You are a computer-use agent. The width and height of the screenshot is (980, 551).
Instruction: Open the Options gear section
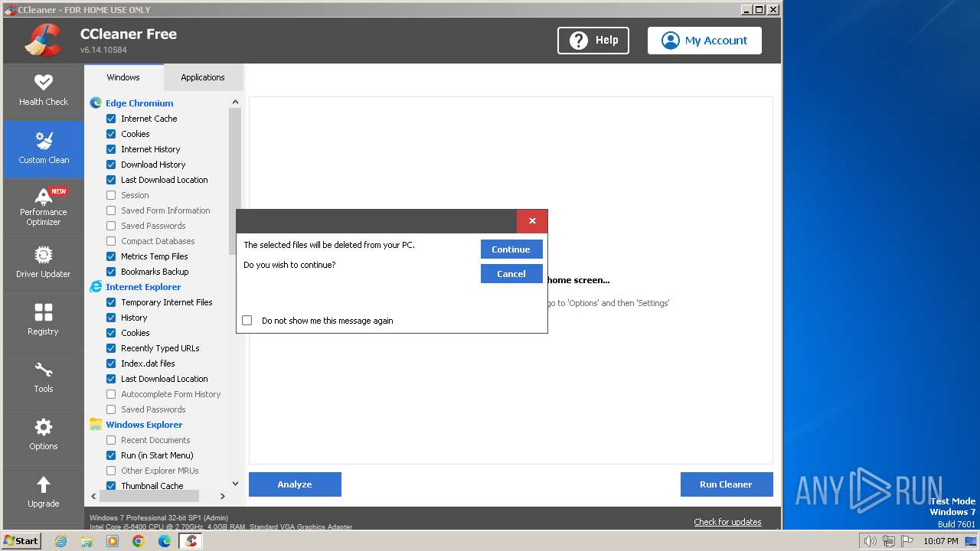[44, 435]
